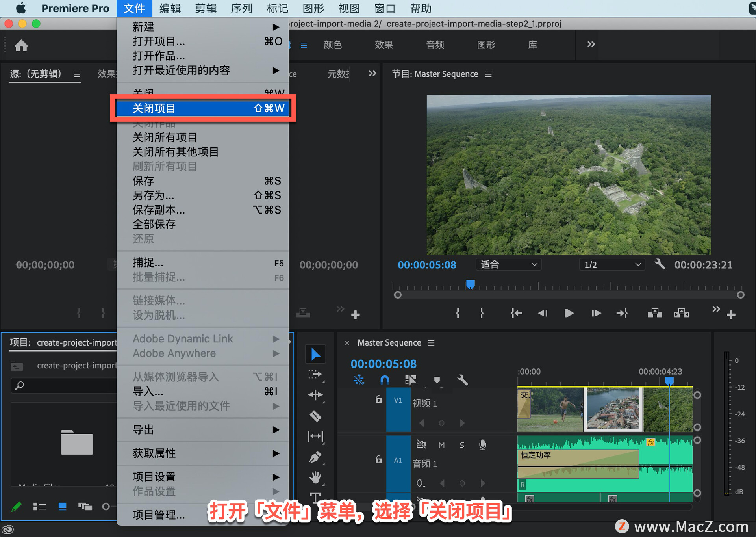Click timeline playhead at 00:00:05:08
This screenshot has height=537, width=756.
669,381
